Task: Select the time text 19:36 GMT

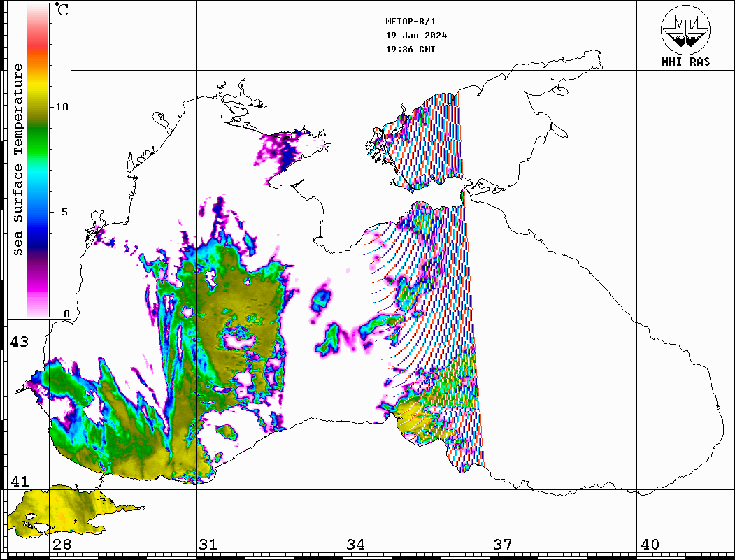Action: [x=411, y=49]
